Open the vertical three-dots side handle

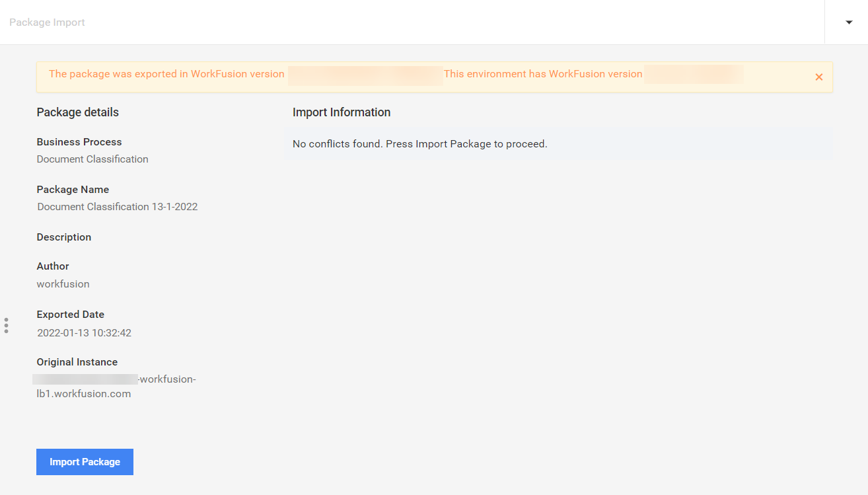(6, 325)
